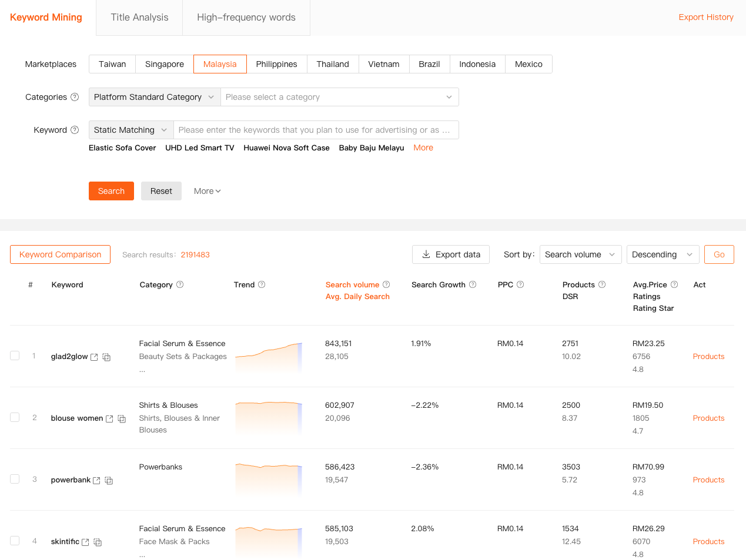Check the powerbank row checkbox
Image resolution: width=746 pixels, height=560 pixels.
pos(15,479)
